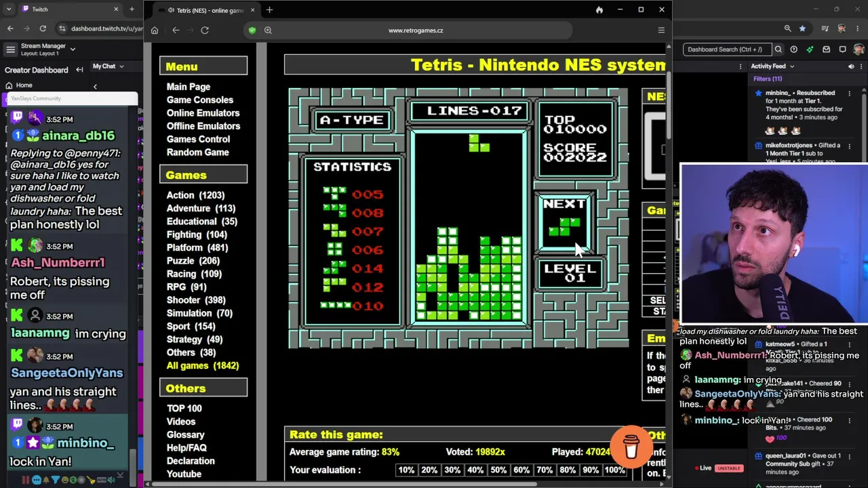Open the Twitch dashboard help icon
868x488 pixels.
click(793, 49)
